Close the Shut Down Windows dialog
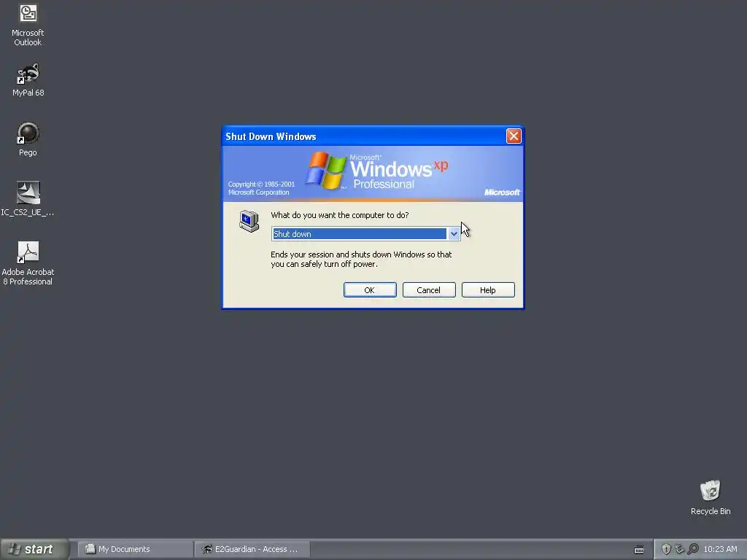 point(514,136)
